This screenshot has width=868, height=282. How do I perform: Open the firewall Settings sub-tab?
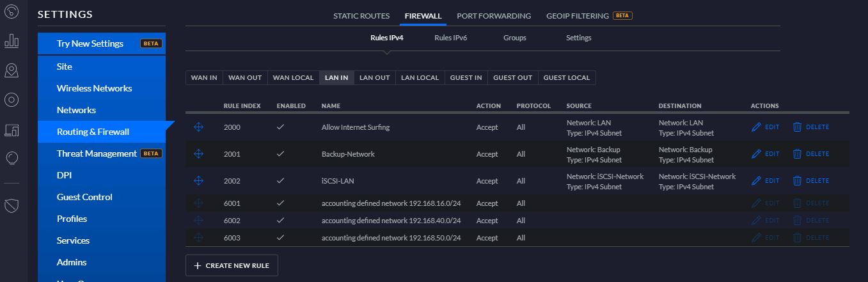(x=579, y=38)
